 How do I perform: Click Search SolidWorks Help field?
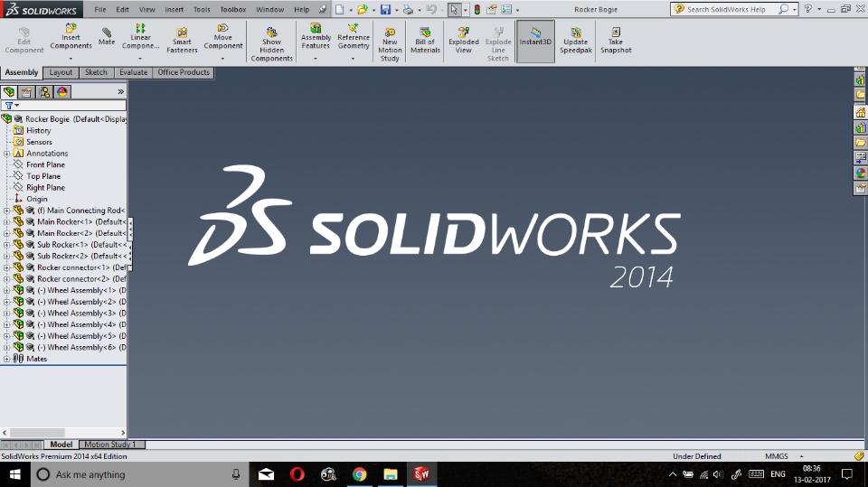pos(726,9)
